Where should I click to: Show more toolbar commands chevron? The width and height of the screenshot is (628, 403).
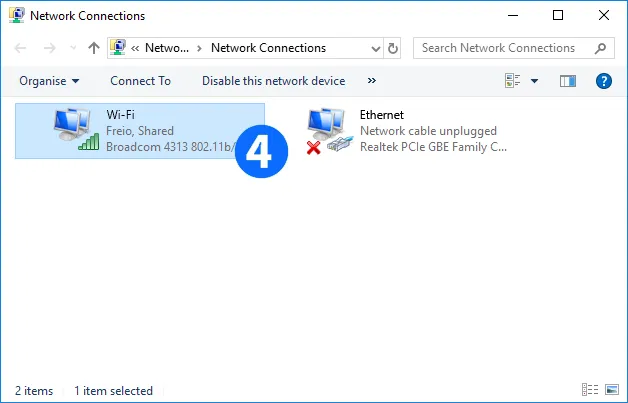click(x=372, y=81)
